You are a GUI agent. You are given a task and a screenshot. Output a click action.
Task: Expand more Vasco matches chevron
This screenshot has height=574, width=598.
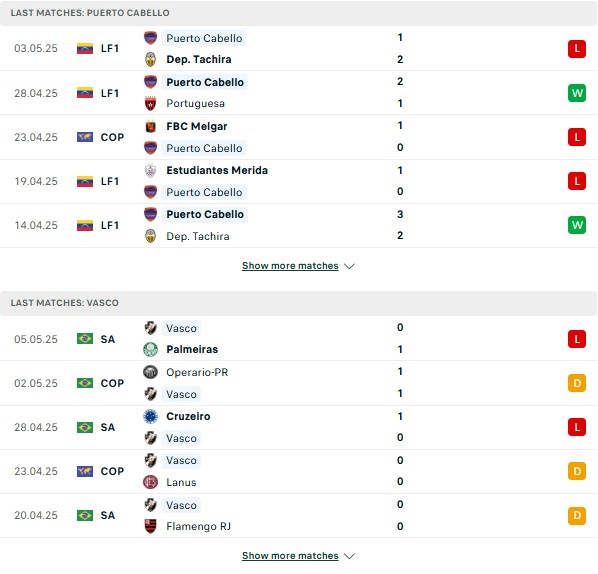point(349,556)
